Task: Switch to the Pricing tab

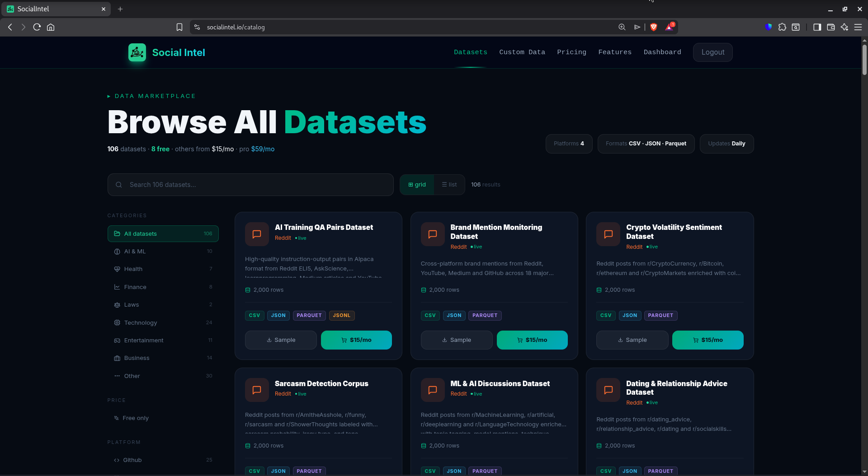Action: 571,52
